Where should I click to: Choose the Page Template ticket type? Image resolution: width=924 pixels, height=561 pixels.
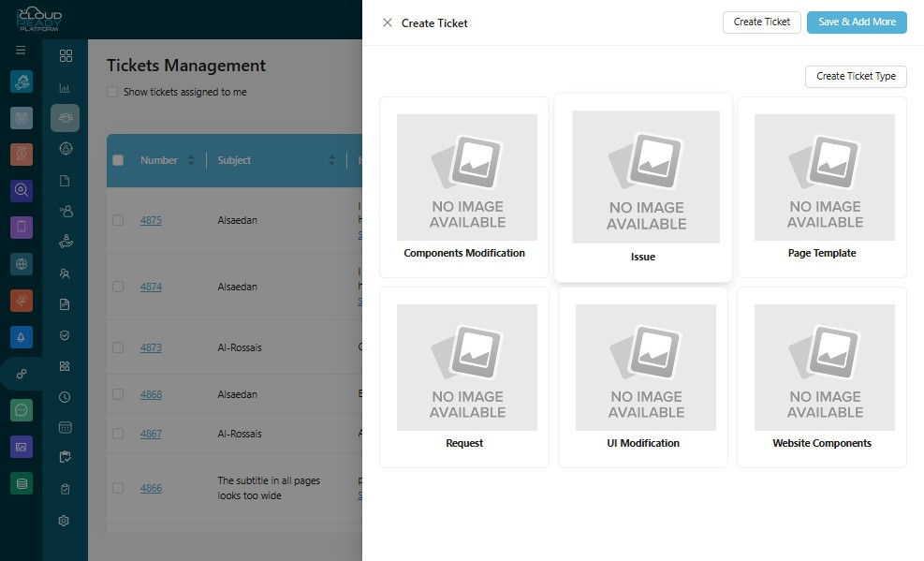pyautogui.click(x=821, y=187)
